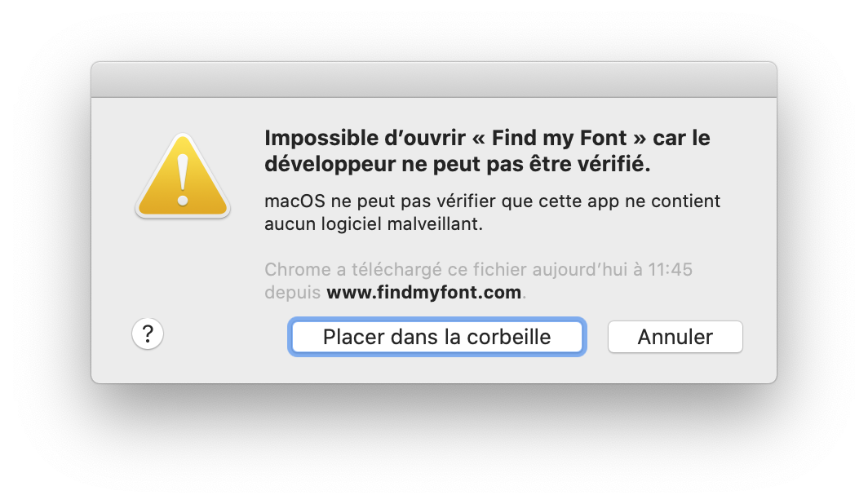Click Placer dans la corbeille button
The height and width of the screenshot is (504, 868).
436,337
